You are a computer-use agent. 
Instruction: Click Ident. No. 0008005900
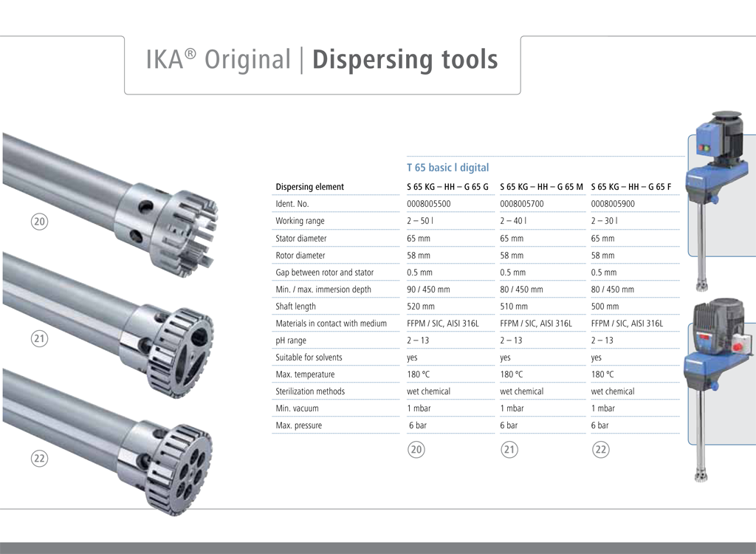point(611,203)
